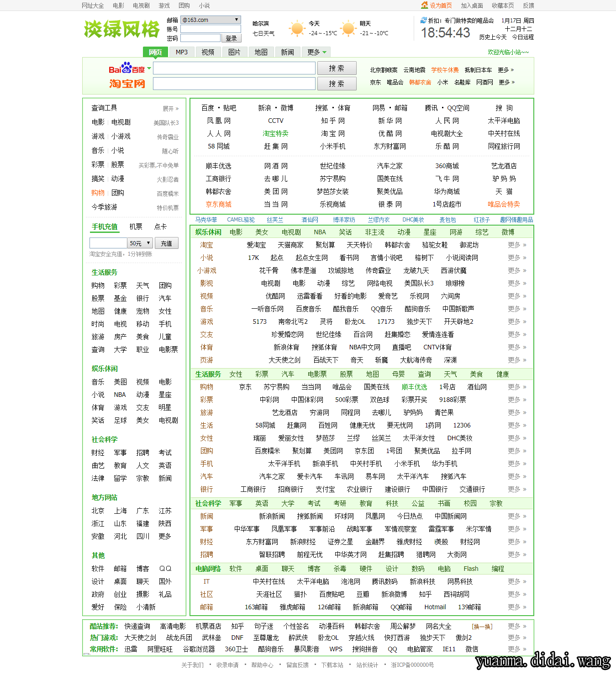Open the 关于我们 footer link
616x675 pixels.
coord(193,665)
